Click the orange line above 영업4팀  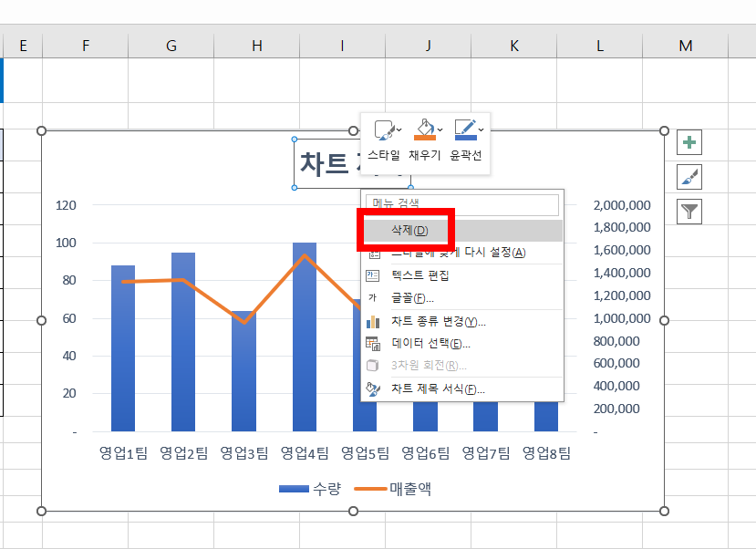pyautogui.click(x=305, y=255)
